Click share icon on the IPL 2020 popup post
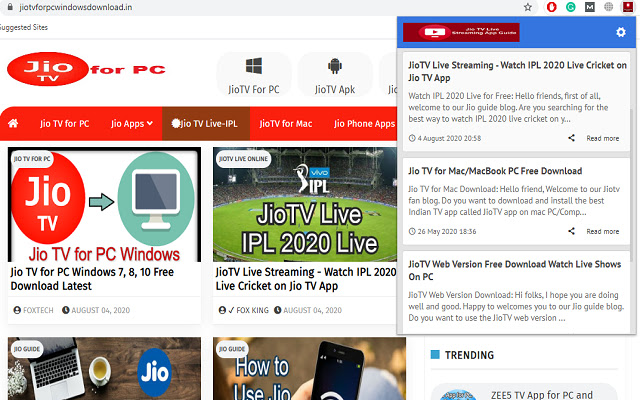 click(571, 138)
